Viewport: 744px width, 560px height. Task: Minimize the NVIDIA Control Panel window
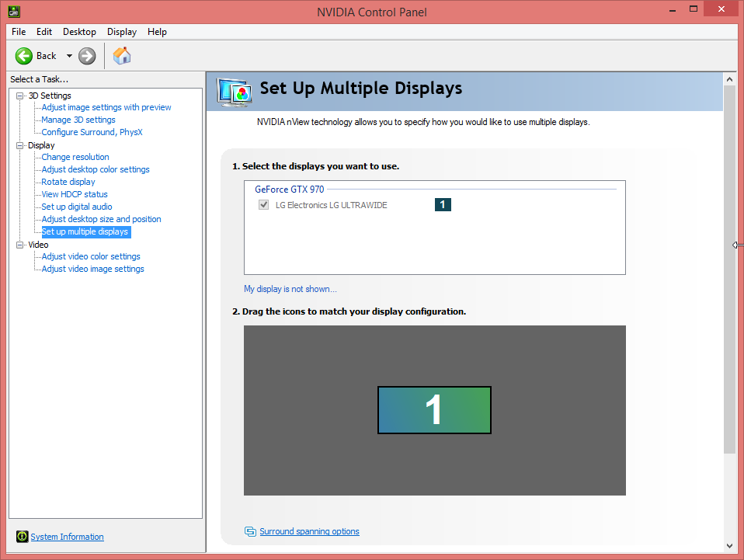click(673, 9)
